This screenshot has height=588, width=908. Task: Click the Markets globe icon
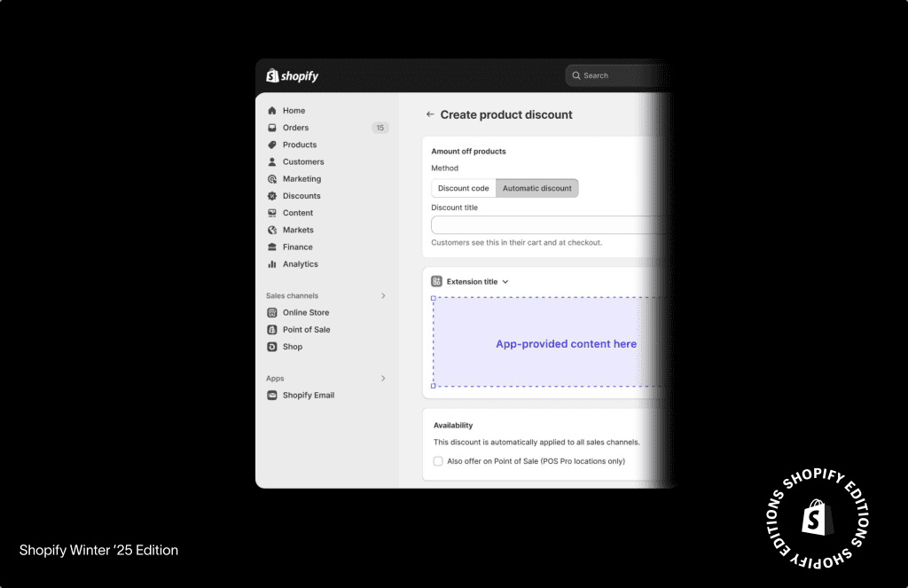click(272, 230)
